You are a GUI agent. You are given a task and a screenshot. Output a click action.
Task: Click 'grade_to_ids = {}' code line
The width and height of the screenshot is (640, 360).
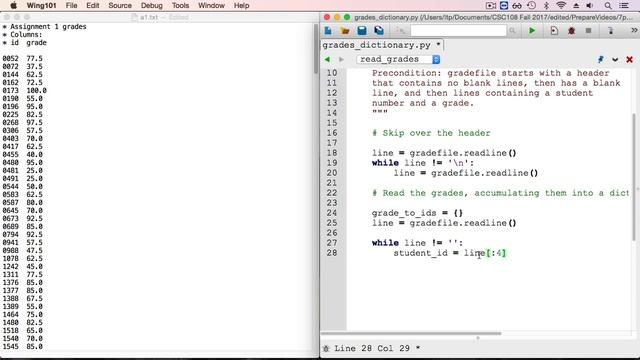click(x=417, y=213)
